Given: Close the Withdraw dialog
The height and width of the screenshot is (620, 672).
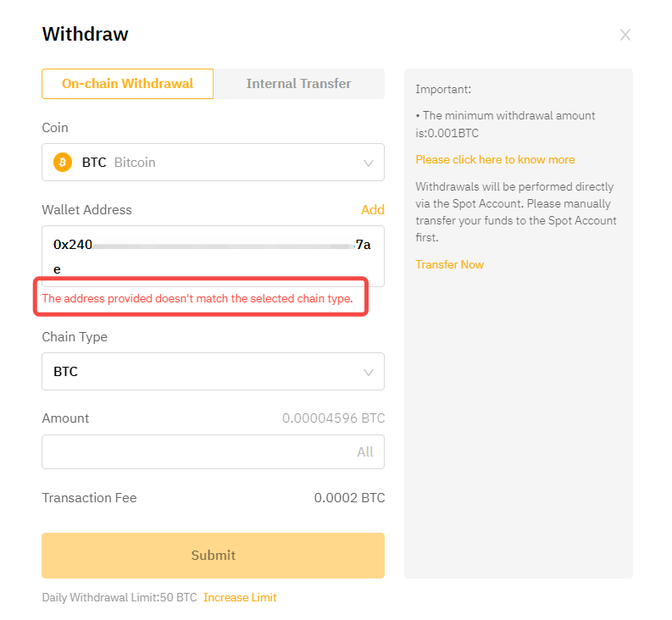Looking at the screenshot, I should tap(625, 35).
